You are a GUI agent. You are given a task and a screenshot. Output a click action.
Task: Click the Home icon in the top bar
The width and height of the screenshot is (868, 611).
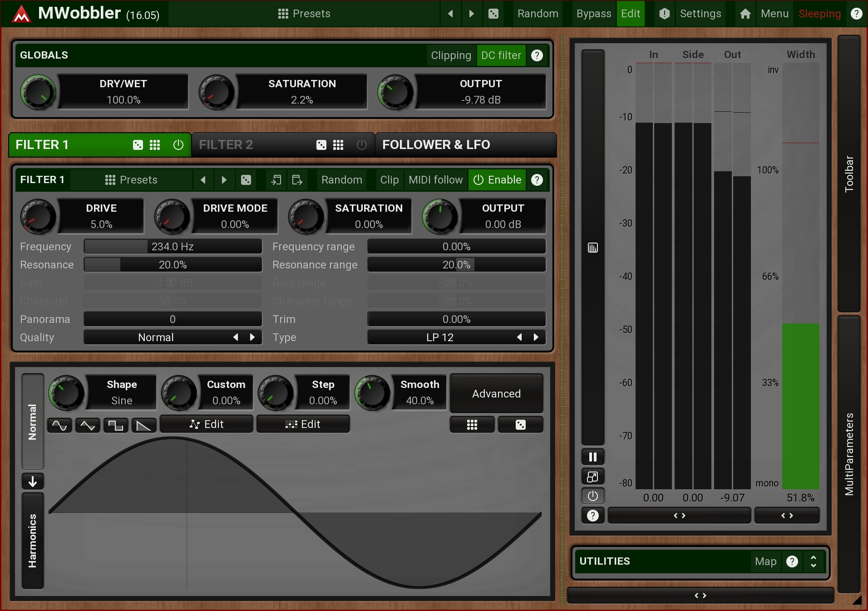745,14
